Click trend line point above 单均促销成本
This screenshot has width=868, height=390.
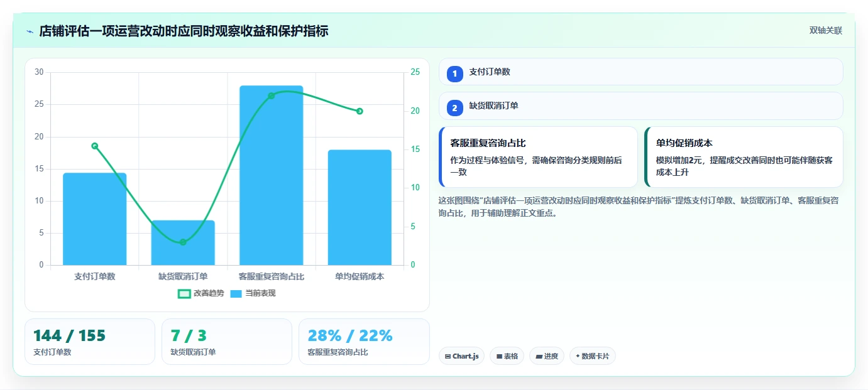(x=360, y=111)
